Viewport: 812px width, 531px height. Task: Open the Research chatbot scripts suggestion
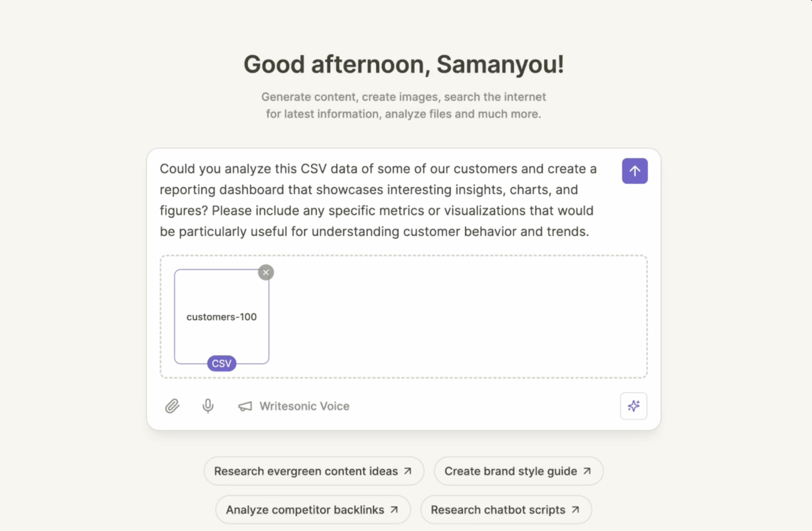click(x=498, y=510)
